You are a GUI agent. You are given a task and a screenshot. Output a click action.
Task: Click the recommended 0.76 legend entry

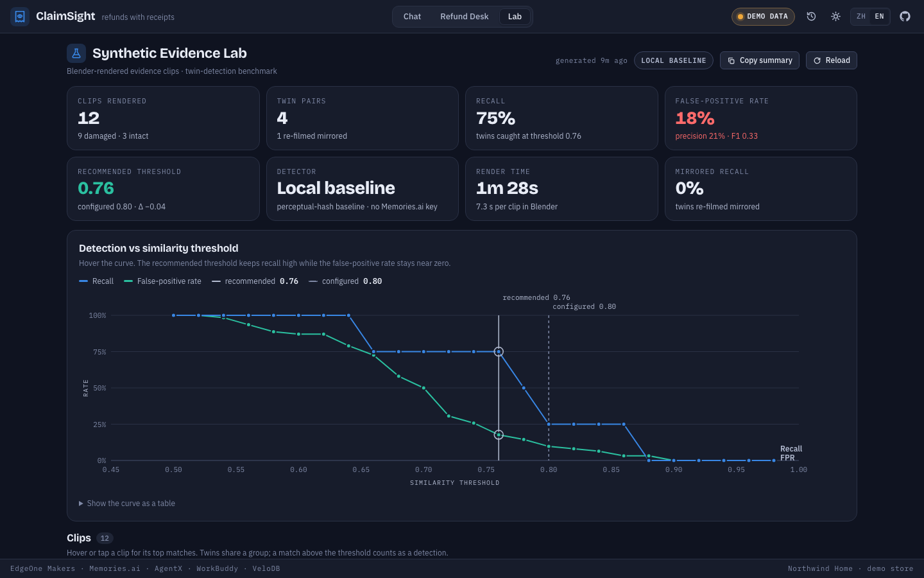(255, 281)
